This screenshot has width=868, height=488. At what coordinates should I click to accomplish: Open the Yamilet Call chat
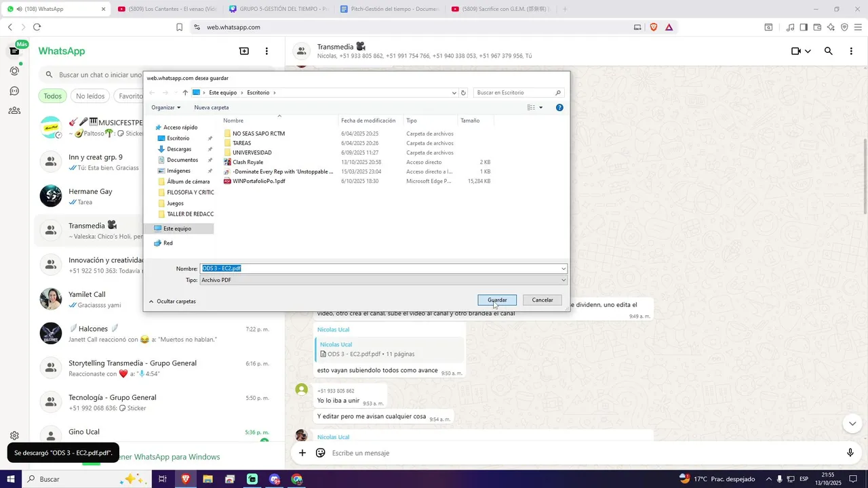(157, 300)
